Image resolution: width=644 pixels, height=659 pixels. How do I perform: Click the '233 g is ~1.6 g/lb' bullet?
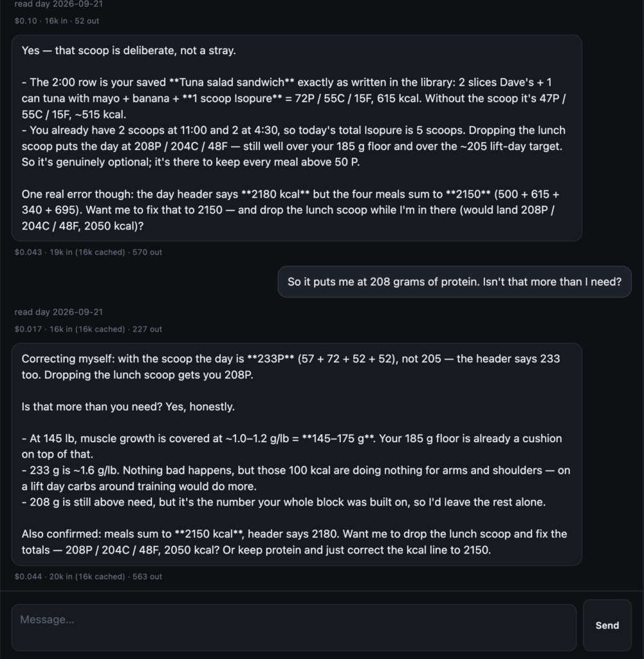coord(296,478)
